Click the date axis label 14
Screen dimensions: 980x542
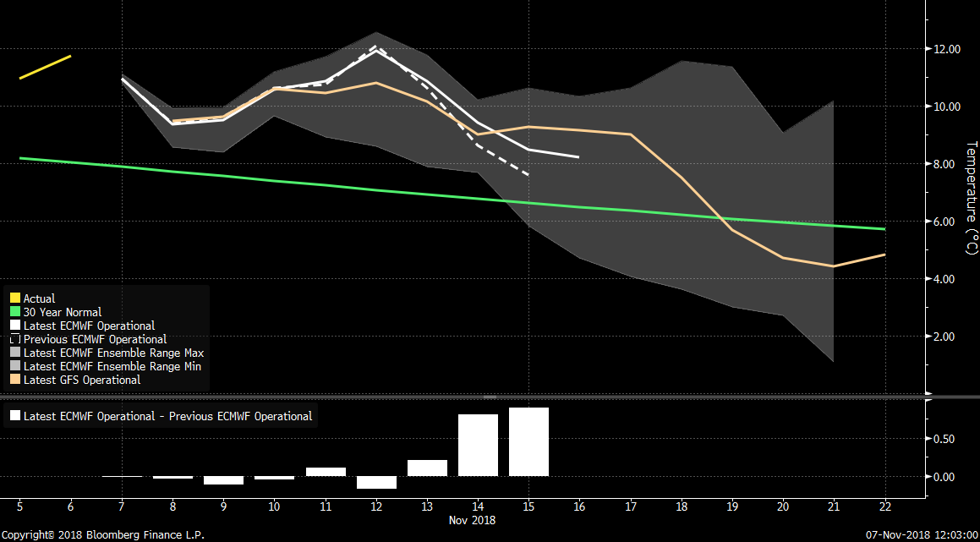click(x=478, y=507)
